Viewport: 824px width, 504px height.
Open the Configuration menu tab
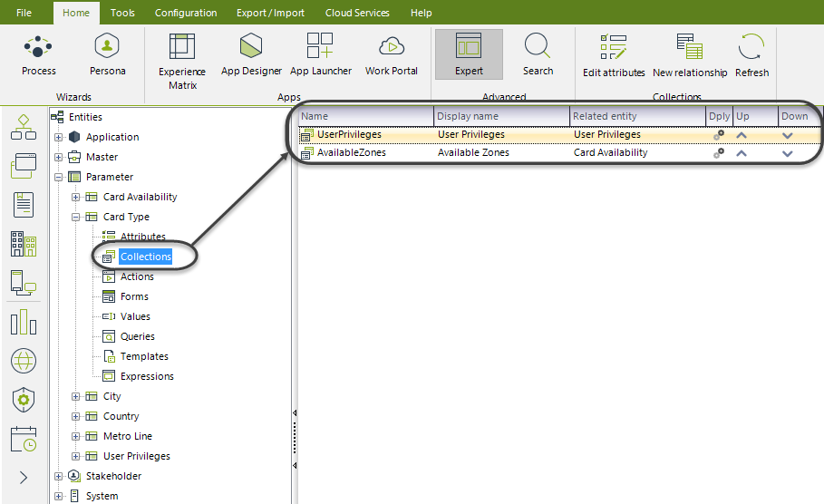[x=186, y=13]
